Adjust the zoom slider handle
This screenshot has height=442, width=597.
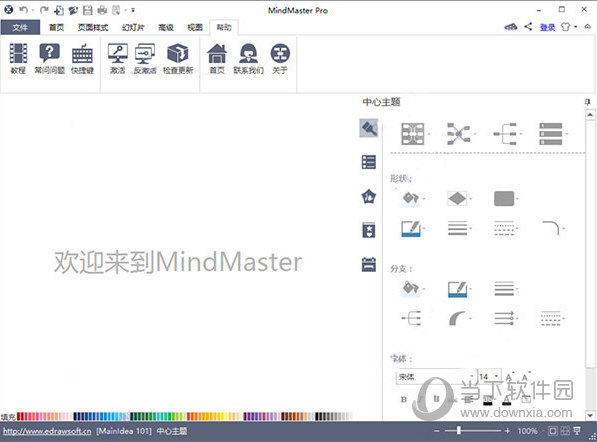click(x=459, y=431)
